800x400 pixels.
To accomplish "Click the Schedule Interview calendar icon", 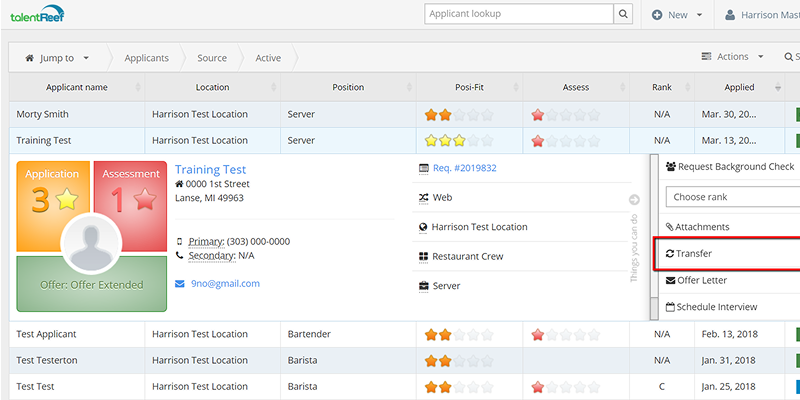I will pyautogui.click(x=670, y=307).
